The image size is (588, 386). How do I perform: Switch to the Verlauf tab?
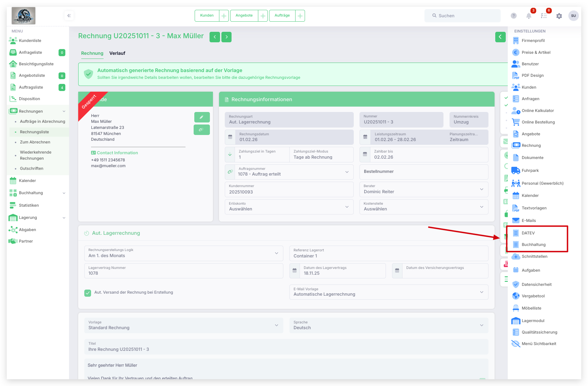[x=117, y=53]
